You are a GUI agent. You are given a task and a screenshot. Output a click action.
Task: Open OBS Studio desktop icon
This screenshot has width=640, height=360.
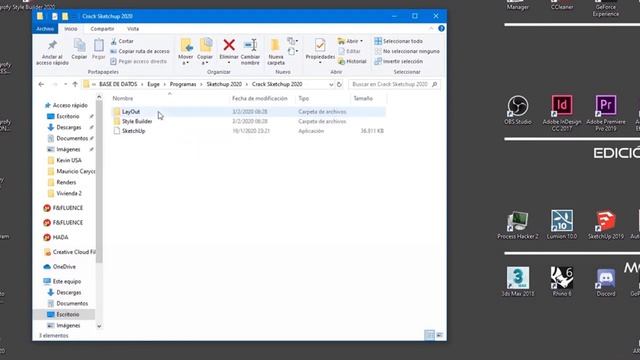coord(518,110)
